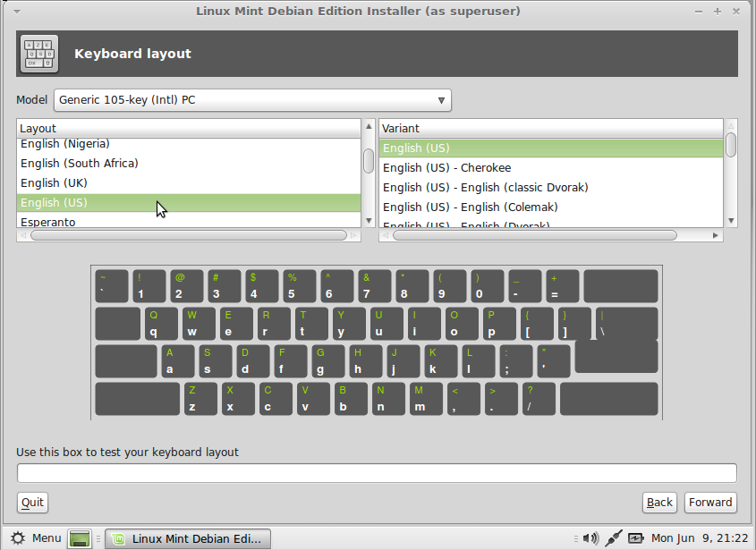Click the volume speaker icon in the tray
Image resolution: width=756 pixels, height=550 pixels.
[590, 537]
